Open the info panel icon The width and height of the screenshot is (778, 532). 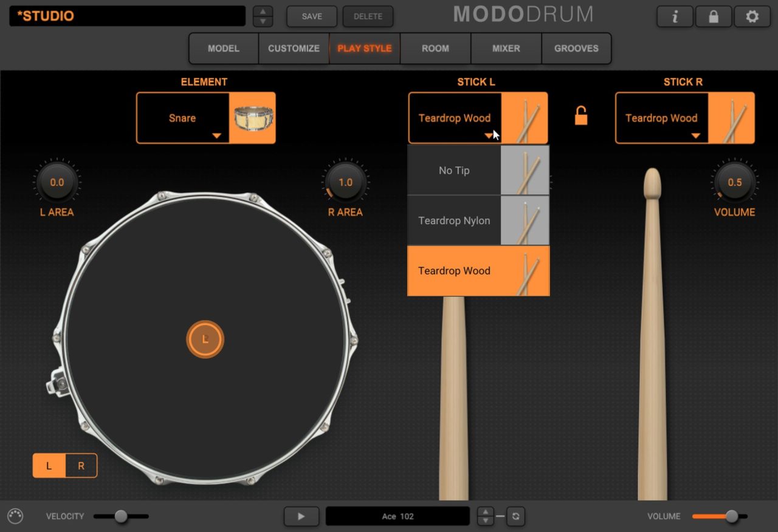(x=675, y=17)
